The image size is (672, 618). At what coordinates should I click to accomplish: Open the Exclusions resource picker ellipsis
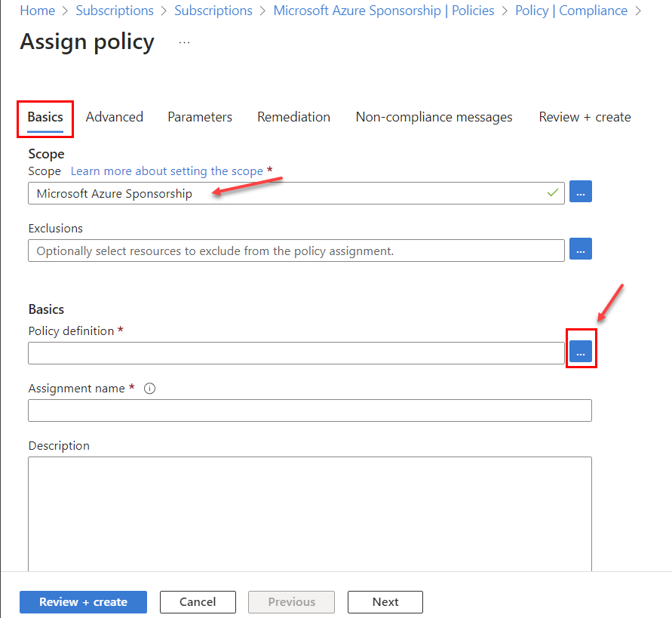click(x=580, y=249)
